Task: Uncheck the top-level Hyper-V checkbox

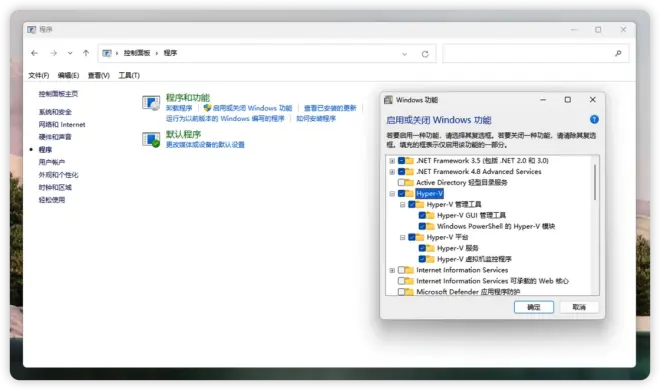Action: click(401, 194)
